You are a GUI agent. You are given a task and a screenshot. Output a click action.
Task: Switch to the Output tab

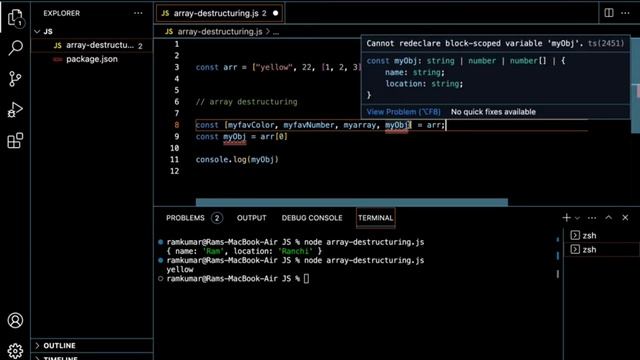pyautogui.click(x=251, y=218)
